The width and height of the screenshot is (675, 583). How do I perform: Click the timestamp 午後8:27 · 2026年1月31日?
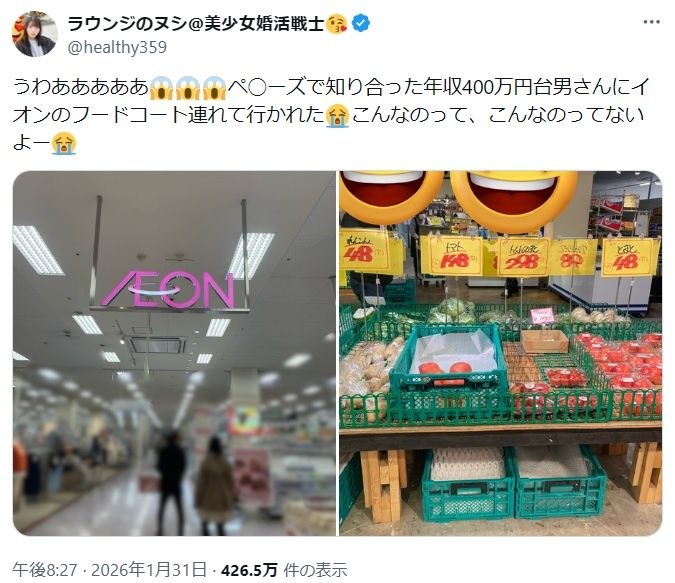click(109, 570)
